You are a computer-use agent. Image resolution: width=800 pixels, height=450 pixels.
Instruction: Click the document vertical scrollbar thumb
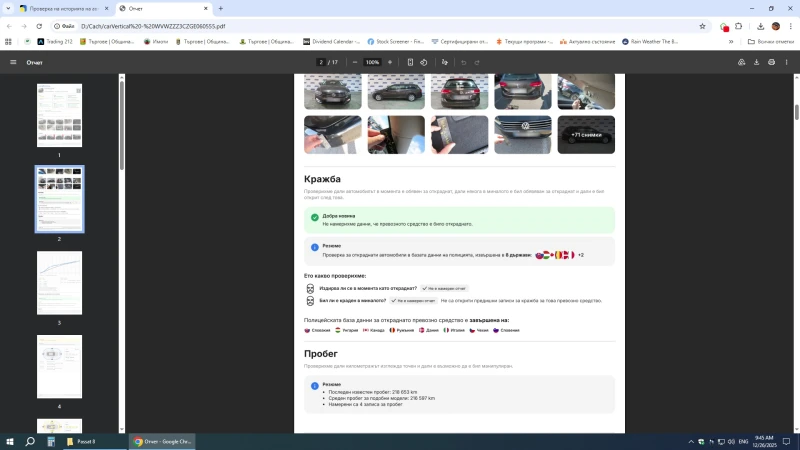click(x=796, y=112)
